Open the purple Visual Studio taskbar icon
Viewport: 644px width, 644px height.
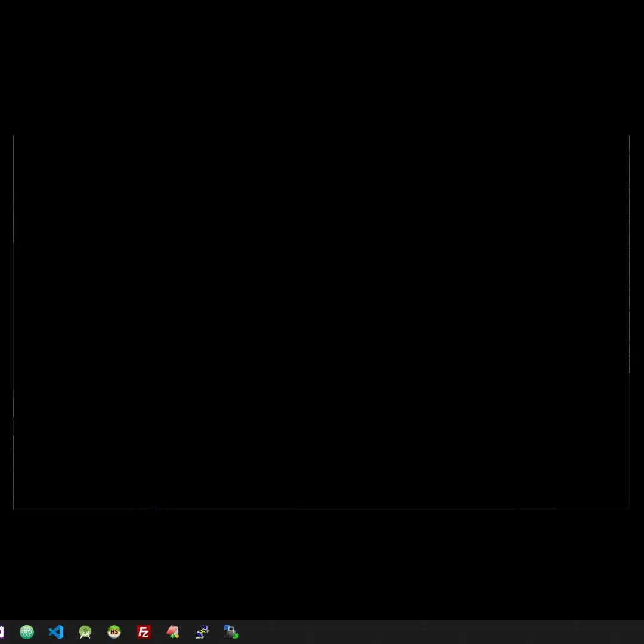2,631
